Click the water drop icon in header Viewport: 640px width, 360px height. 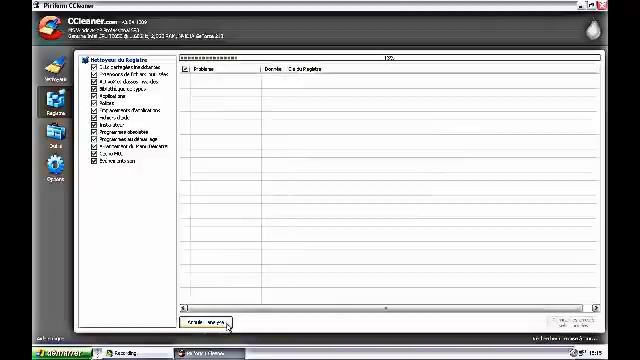coord(593,29)
